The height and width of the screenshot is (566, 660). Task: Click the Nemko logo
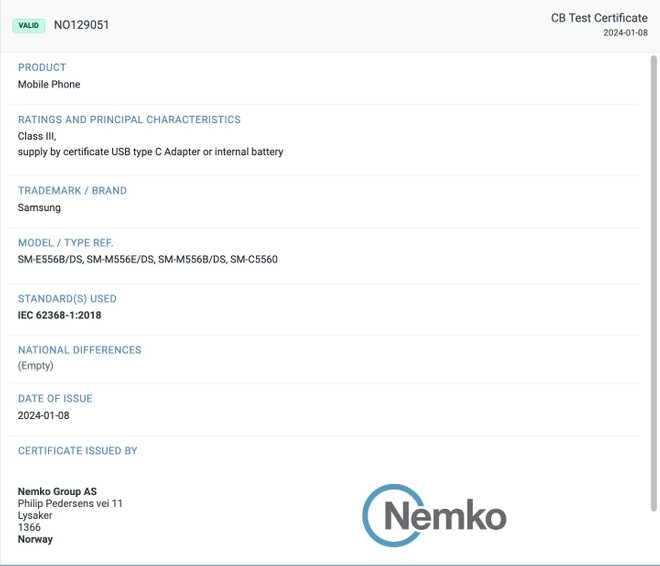[434, 516]
